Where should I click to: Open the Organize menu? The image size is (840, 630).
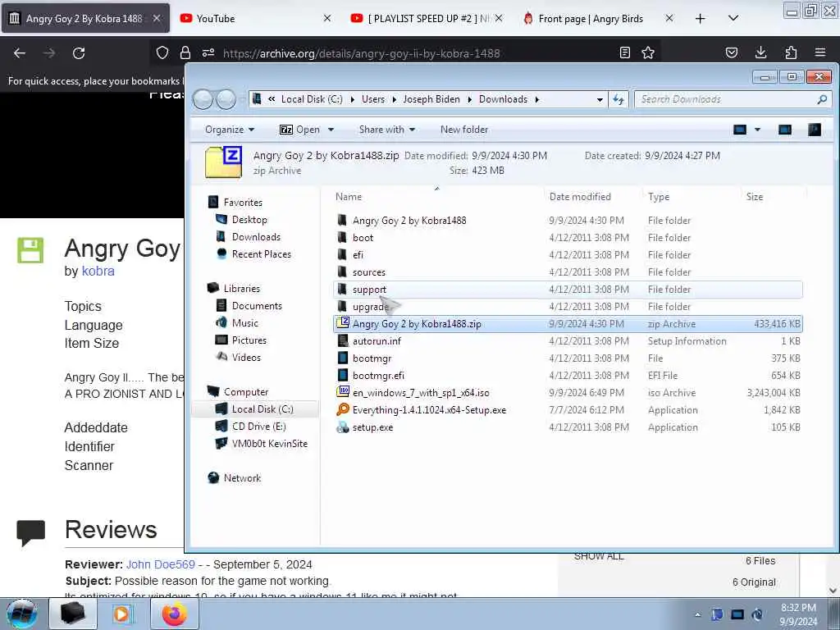230,130
